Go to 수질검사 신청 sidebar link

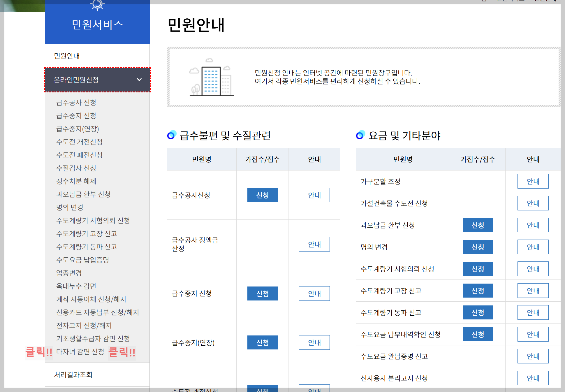76,168
